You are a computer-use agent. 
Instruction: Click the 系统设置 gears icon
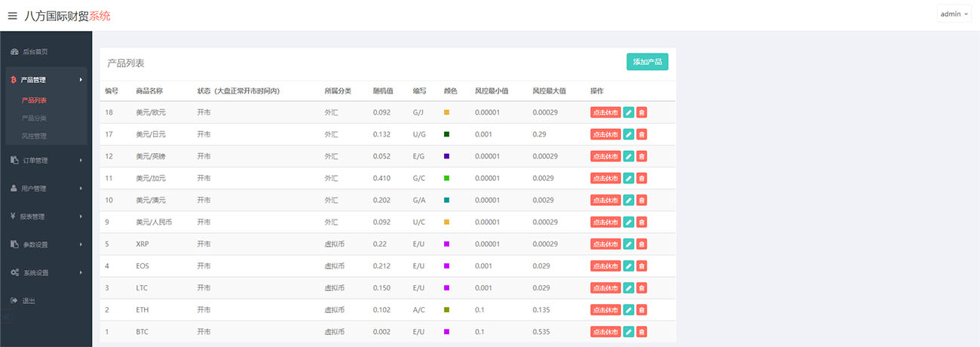click(14, 272)
